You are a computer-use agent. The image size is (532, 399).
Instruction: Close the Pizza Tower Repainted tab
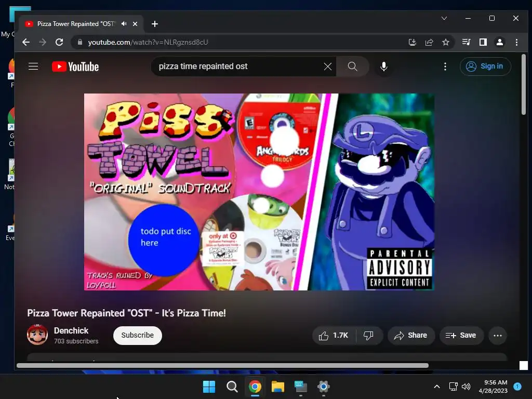(x=135, y=24)
